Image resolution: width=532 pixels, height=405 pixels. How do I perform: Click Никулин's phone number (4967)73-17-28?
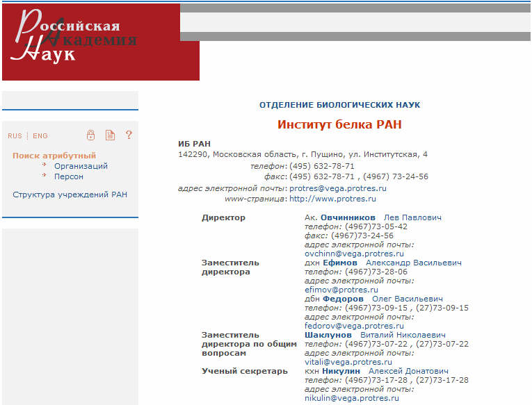tap(376, 380)
